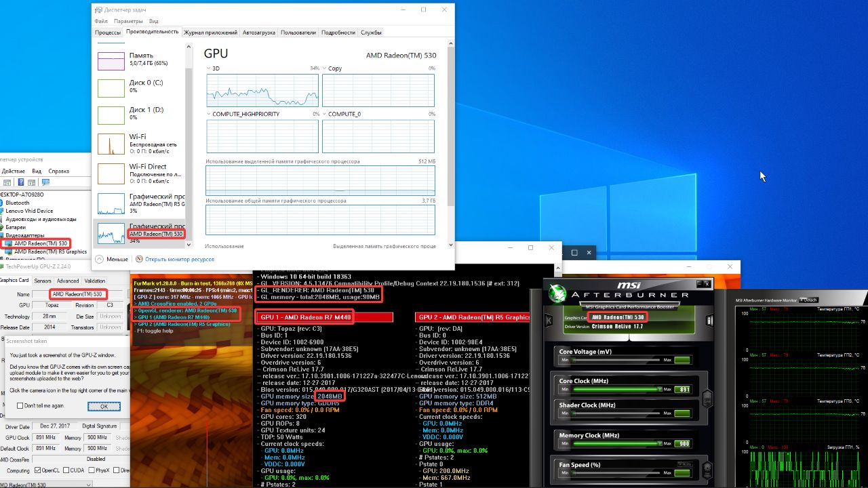Switch to Sensors tab in GPU-Z
The height and width of the screenshot is (488, 868).
[42, 281]
